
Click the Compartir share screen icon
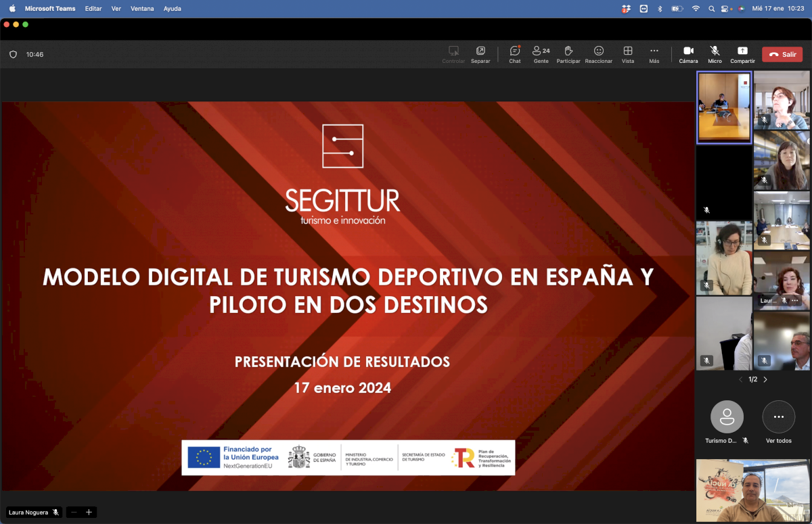point(742,51)
